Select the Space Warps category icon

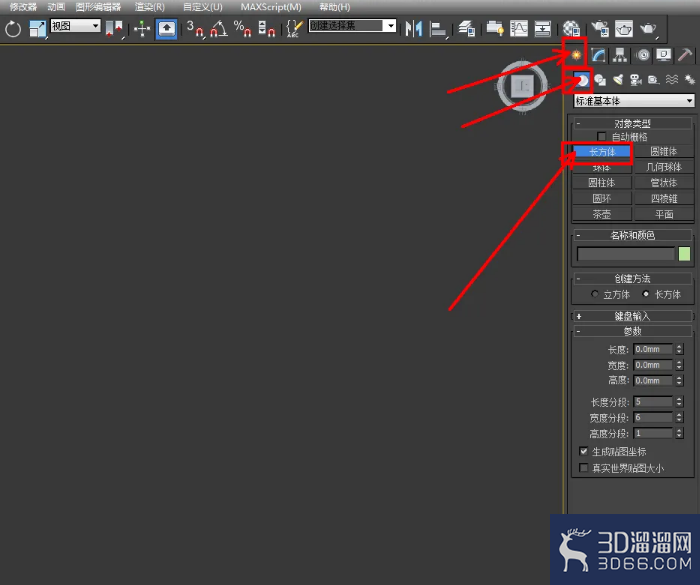coord(671,80)
